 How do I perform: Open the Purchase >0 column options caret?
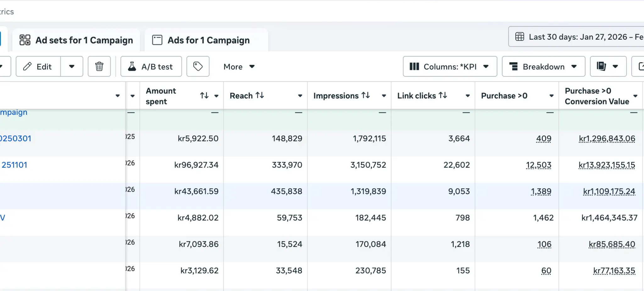[x=552, y=96]
